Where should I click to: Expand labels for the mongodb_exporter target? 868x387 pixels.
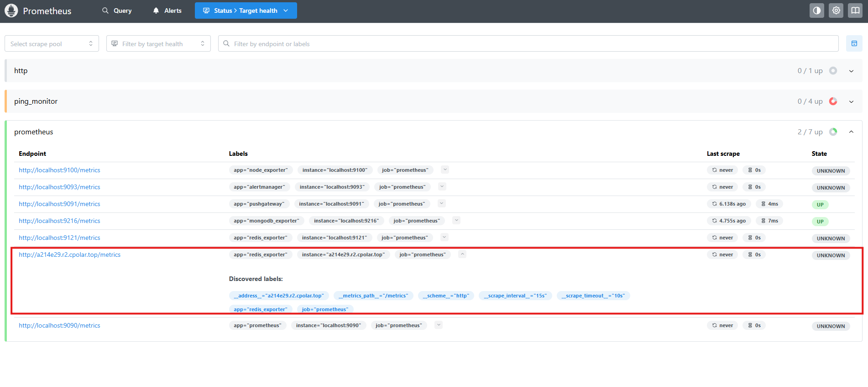click(x=456, y=220)
